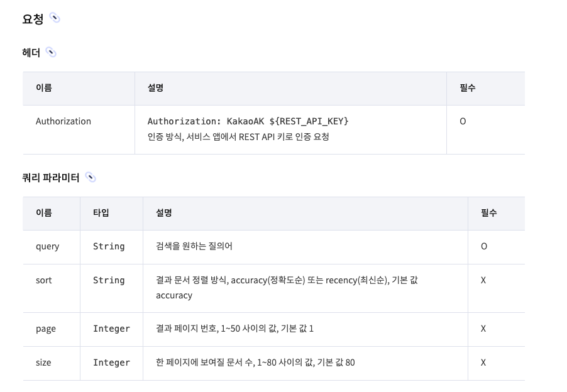Select the 요청 section heading
The width and height of the screenshot is (567, 392).
pos(33,18)
